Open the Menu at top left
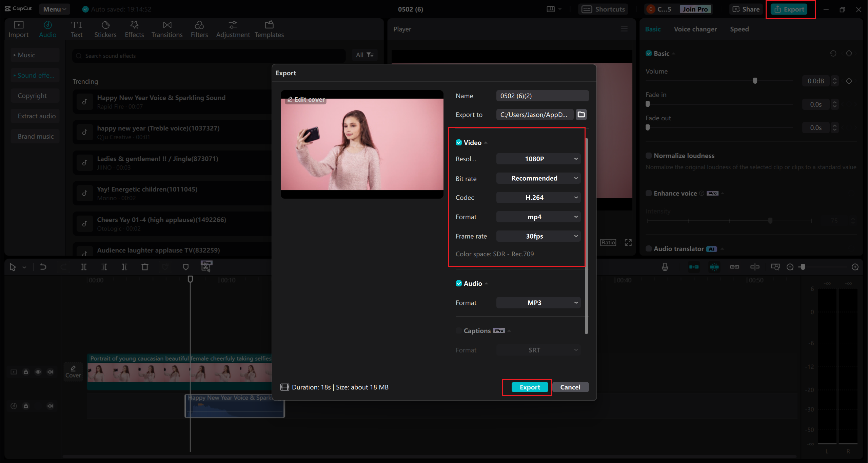Image resolution: width=868 pixels, height=463 pixels. (x=54, y=9)
